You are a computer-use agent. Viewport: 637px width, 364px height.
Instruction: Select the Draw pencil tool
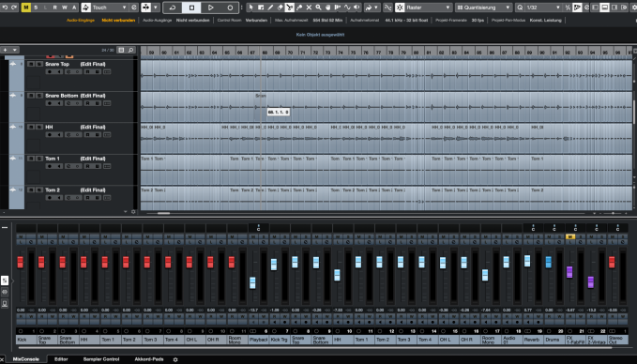pyautogui.click(x=270, y=8)
